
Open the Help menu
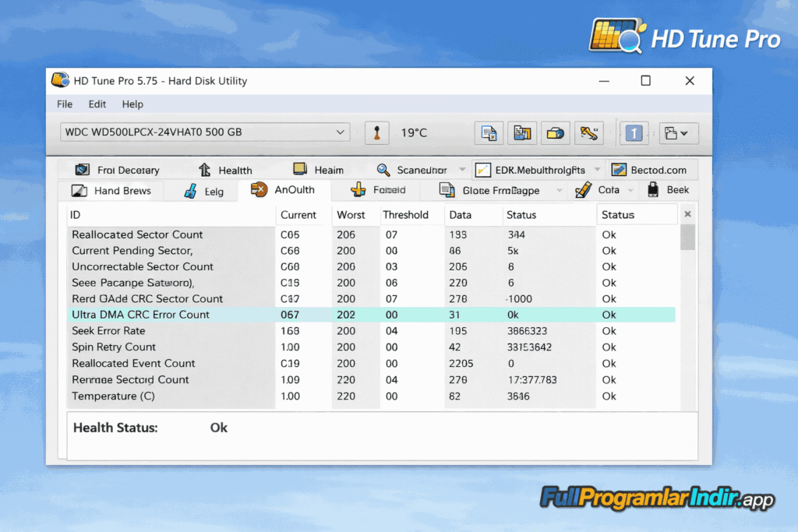[x=132, y=104]
